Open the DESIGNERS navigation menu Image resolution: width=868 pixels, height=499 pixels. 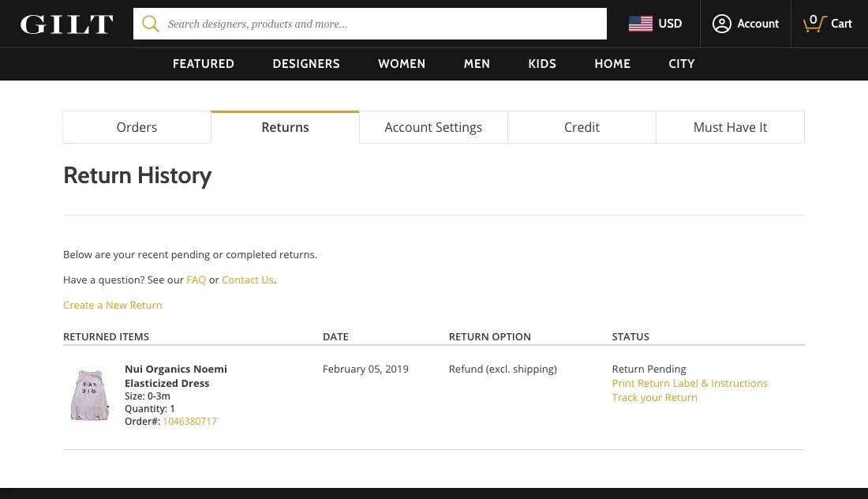click(x=306, y=64)
